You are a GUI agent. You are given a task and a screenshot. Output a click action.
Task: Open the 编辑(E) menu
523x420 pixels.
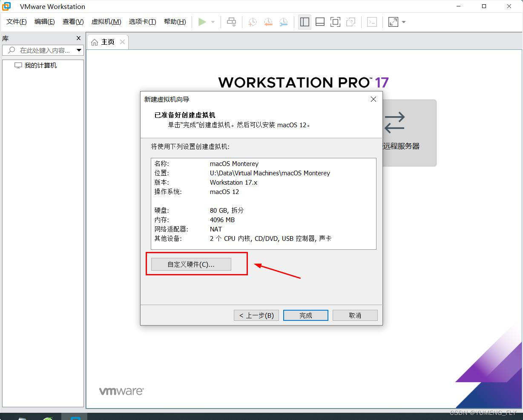point(45,22)
